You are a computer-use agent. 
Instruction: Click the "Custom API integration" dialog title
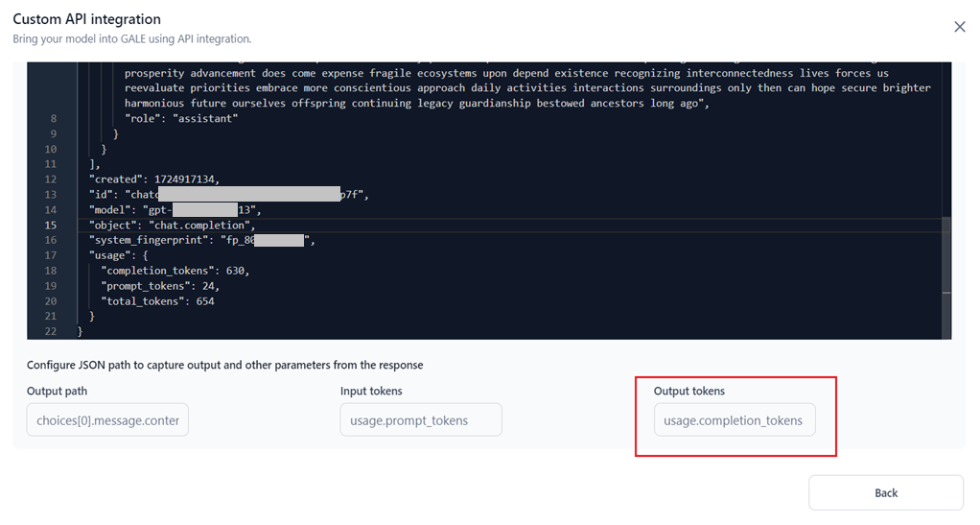(86, 19)
